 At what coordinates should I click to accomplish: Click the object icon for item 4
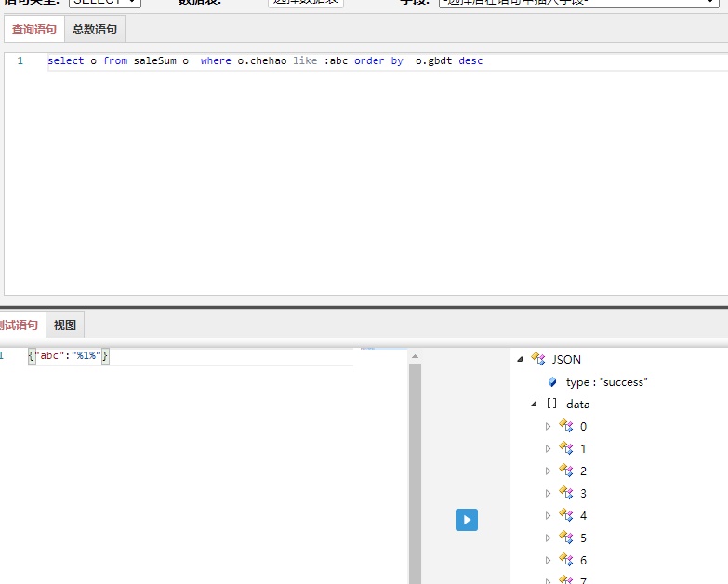click(565, 515)
